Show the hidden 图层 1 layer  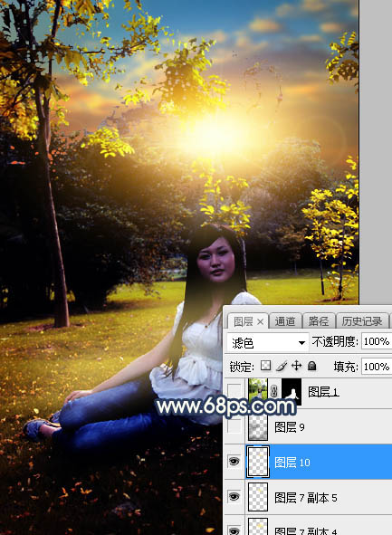pyautogui.click(x=234, y=391)
